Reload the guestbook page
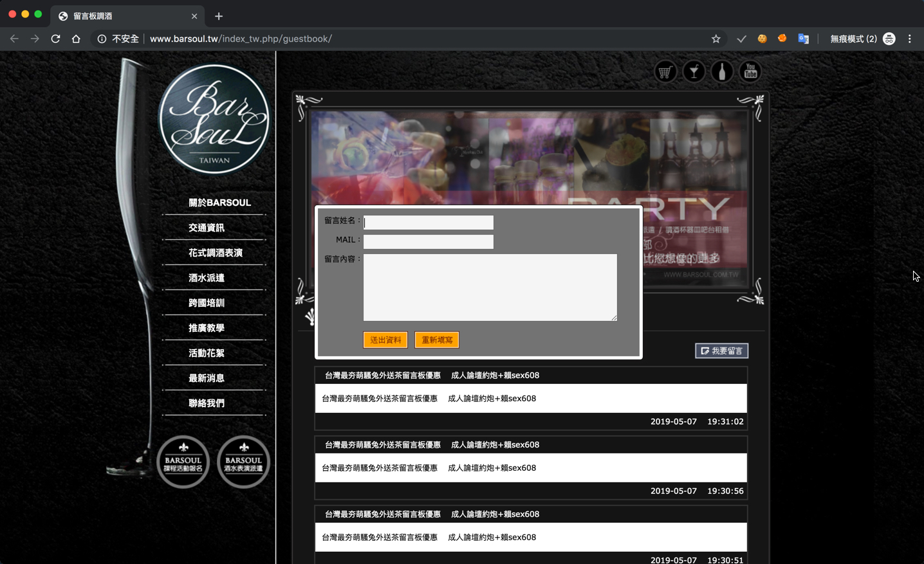The height and width of the screenshot is (564, 924). pyautogui.click(x=55, y=39)
